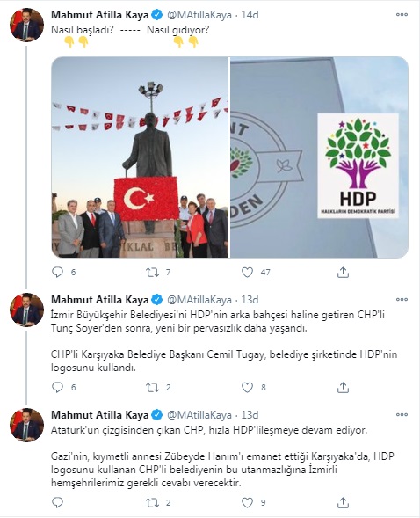Like the tweet with 8 likes
Image resolution: width=420 pixels, height=518 pixels.
(x=247, y=387)
